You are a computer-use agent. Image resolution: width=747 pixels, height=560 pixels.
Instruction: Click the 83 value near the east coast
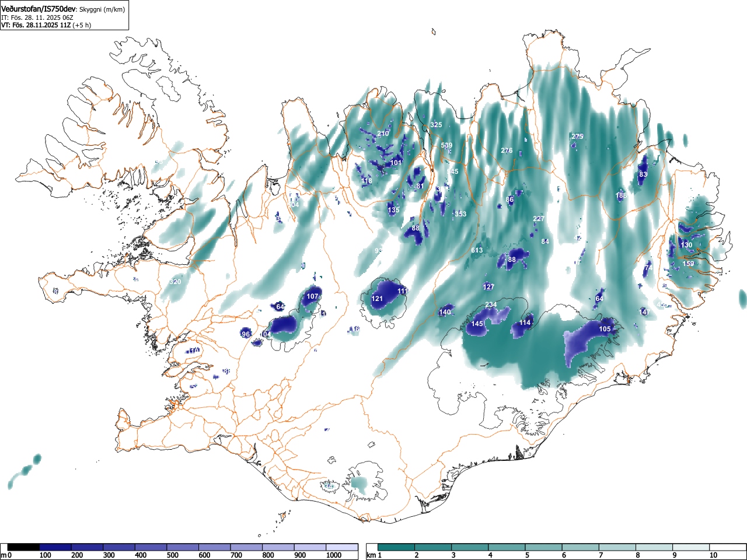pos(643,174)
